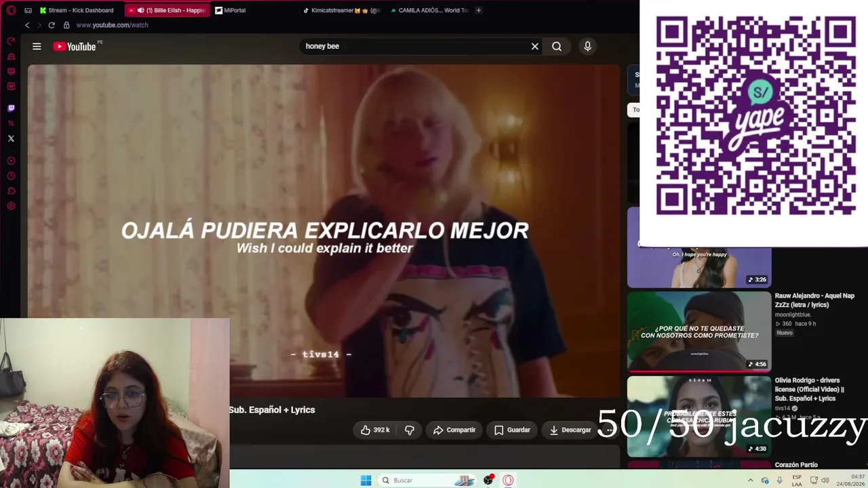868x488 pixels.
Task: Switch to Kimicatstreamer TikTok tab
Action: click(x=342, y=10)
